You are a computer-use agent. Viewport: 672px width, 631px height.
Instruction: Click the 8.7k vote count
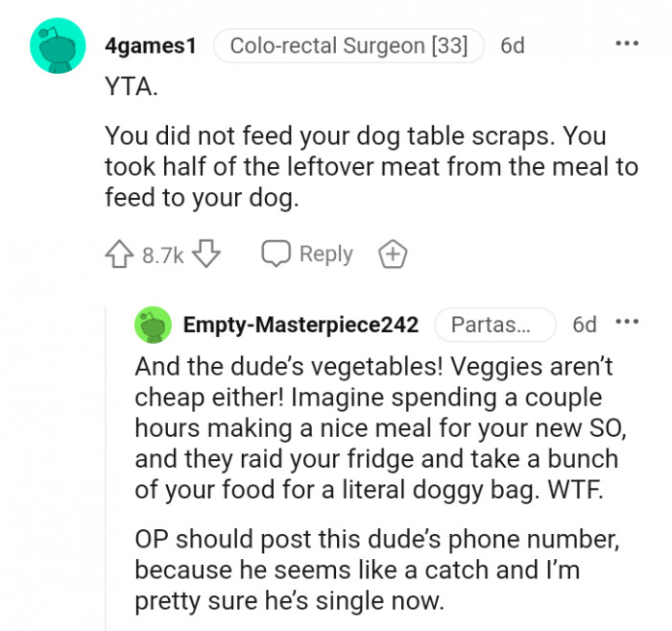click(162, 255)
